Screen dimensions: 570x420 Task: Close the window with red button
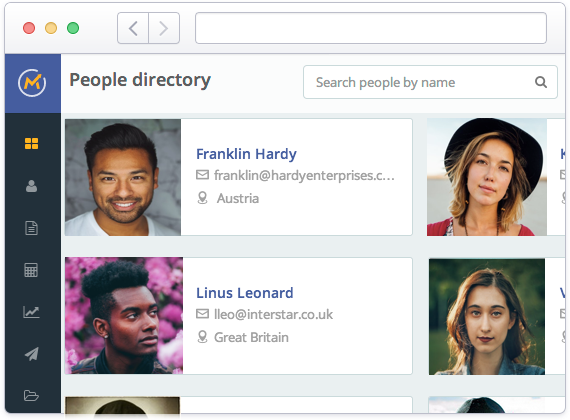[29, 28]
